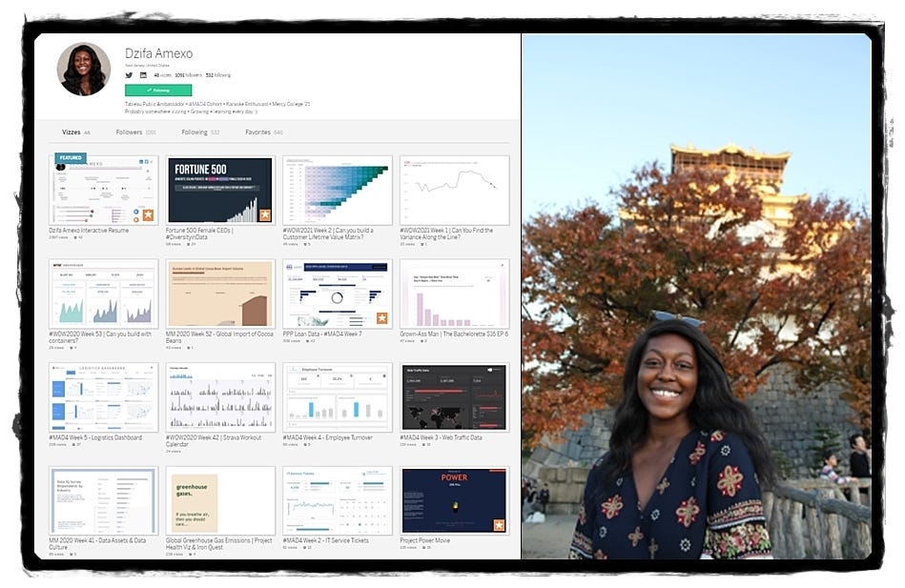Viewport: 905px width, 588px height.
Task: Click star badge on PPP Loan Data thumbnail
Action: click(x=382, y=318)
